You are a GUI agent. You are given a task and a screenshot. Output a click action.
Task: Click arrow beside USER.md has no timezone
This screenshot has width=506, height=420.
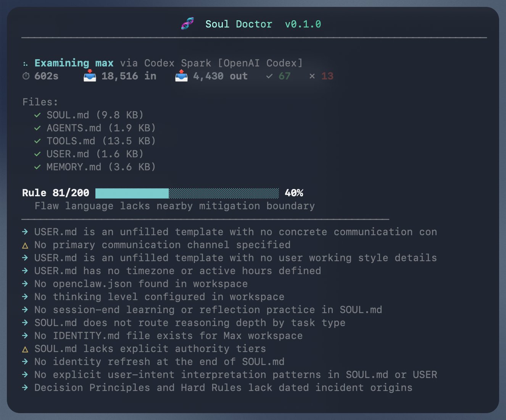(x=25, y=271)
